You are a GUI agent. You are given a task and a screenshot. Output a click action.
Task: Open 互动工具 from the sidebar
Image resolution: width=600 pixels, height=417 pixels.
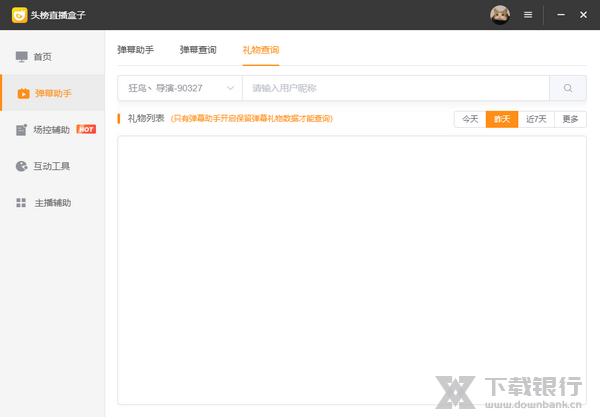pos(52,166)
